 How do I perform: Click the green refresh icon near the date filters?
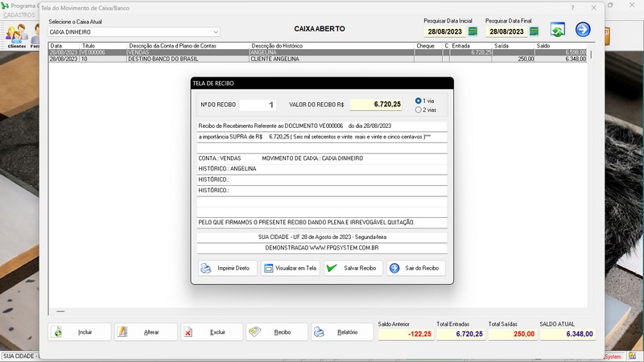(x=557, y=30)
